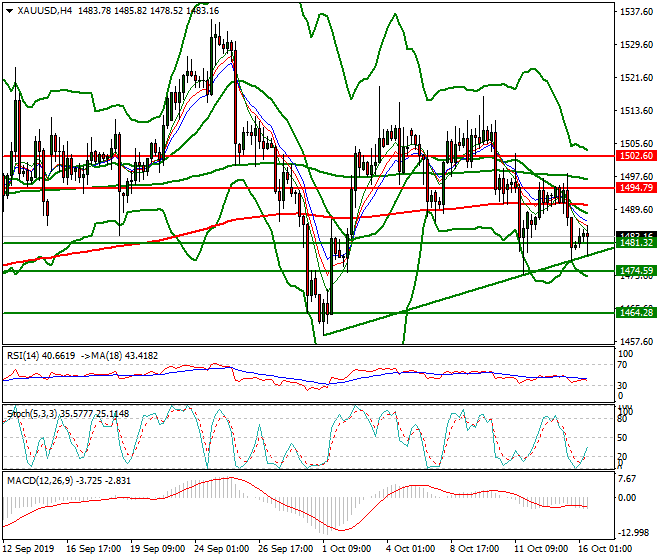Select the 1464.28 green support price label
The height and width of the screenshot is (560, 660).
(x=636, y=312)
